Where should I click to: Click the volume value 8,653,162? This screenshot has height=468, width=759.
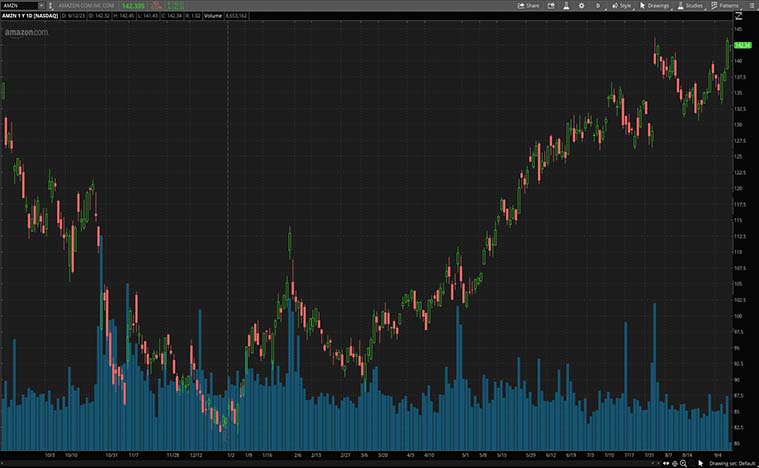tap(236, 16)
